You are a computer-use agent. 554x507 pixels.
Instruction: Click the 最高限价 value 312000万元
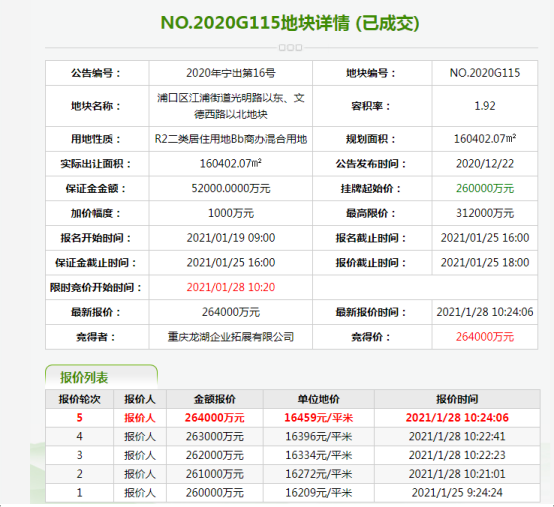tap(484, 213)
